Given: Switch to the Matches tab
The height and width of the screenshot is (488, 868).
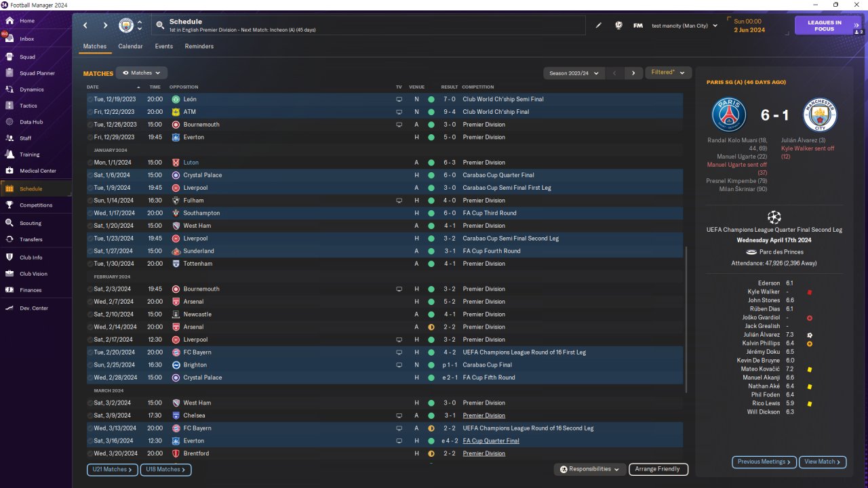Looking at the screenshot, I should [x=95, y=47].
